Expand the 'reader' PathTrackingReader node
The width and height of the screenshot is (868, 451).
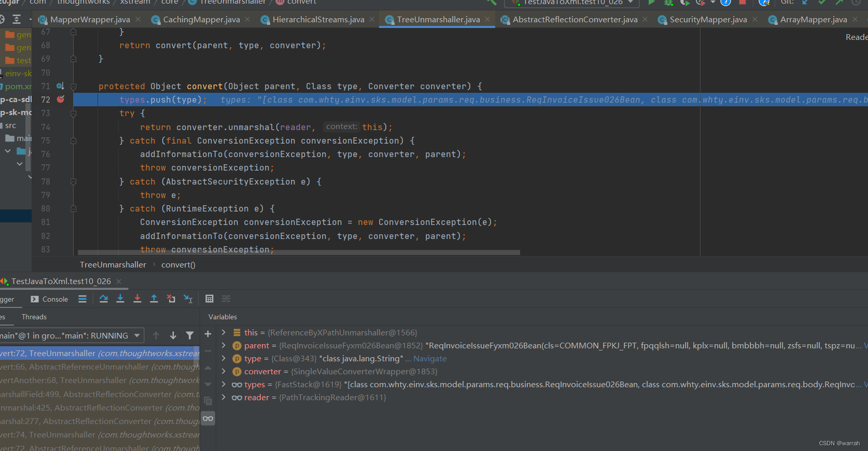point(223,397)
